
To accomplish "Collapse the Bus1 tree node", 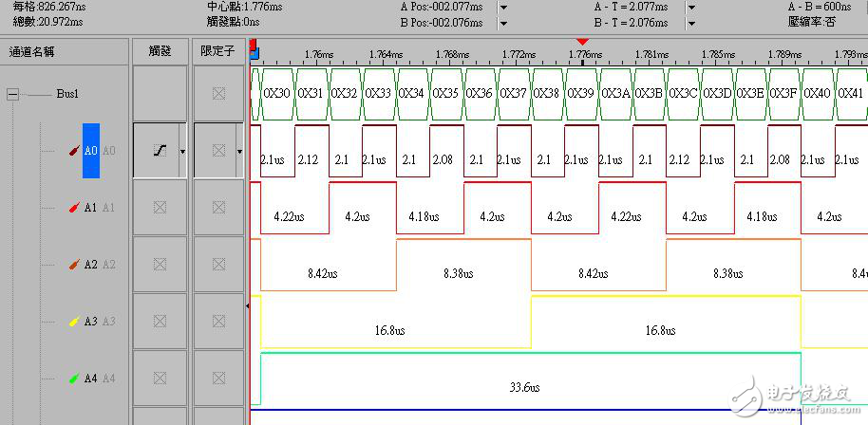I will (13, 94).
